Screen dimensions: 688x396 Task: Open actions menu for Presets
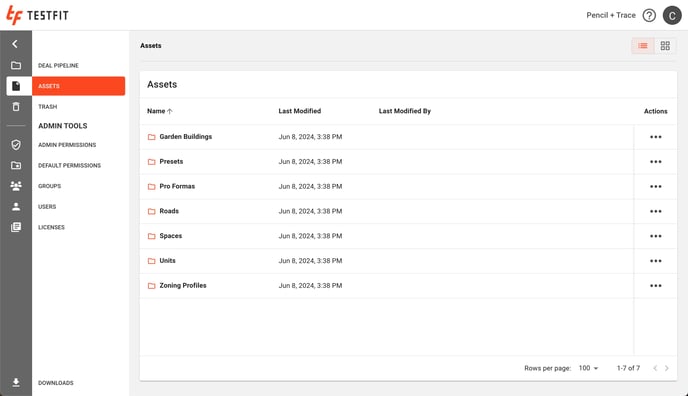(656, 162)
